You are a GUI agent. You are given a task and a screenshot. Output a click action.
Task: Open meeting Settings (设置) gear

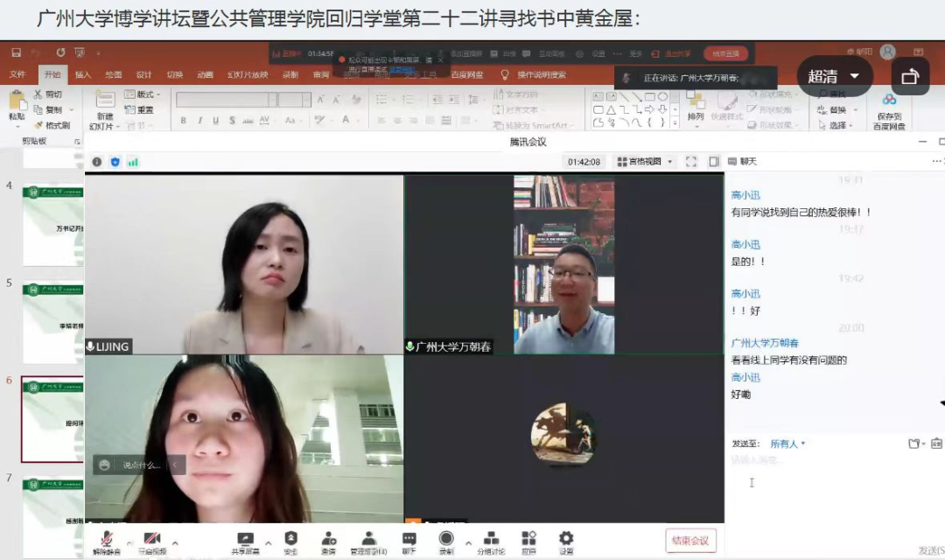point(566,542)
